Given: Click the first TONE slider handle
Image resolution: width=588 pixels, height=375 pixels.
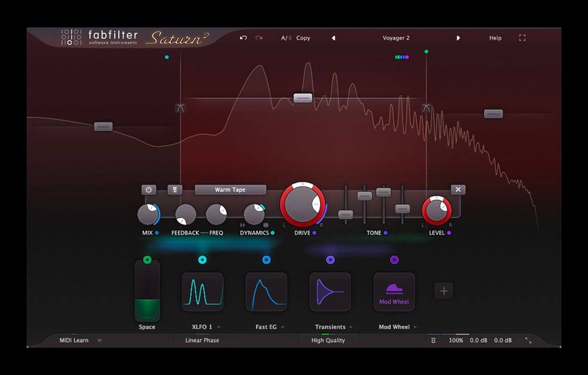Looking at the screenshot, I should pos(345,214).
